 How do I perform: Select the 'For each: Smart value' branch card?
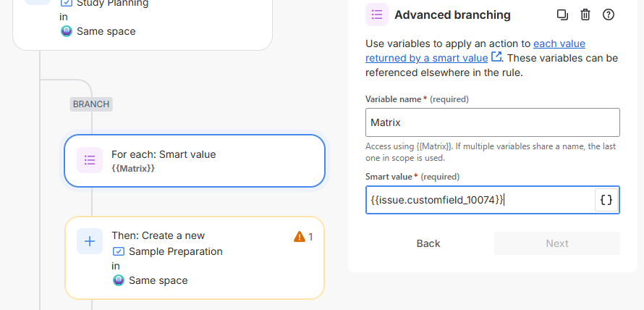tap(194, 161)
